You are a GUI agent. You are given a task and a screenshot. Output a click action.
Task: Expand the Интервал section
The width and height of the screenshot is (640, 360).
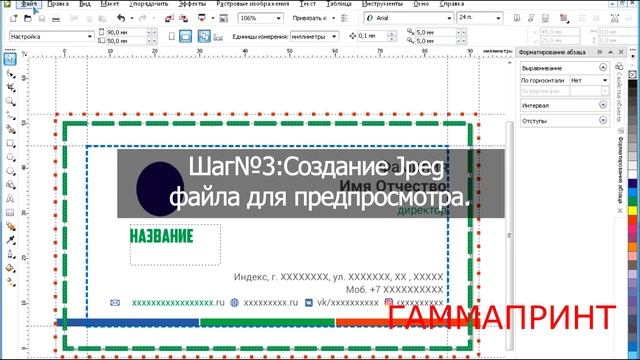[x=603, y=105]
